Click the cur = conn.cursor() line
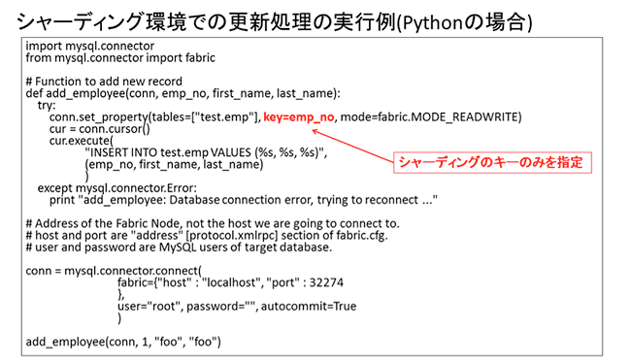Image resolution: width=631 pixels, height=364 pixels. click(100, 129)
